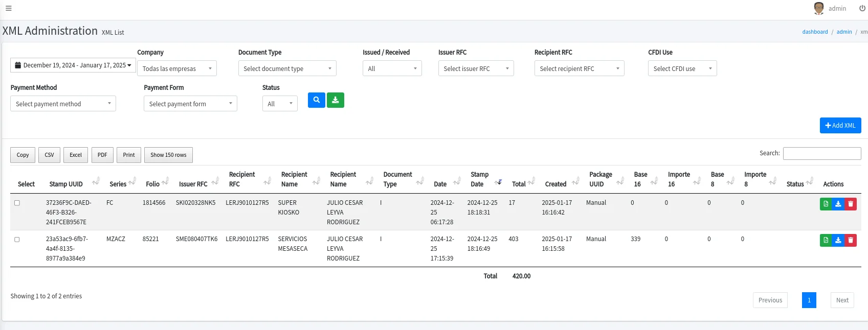This screenshot has height=330, width=868.
Task: Download the SUPER KIOSKO row XML
Action: [x=838, y=204]
